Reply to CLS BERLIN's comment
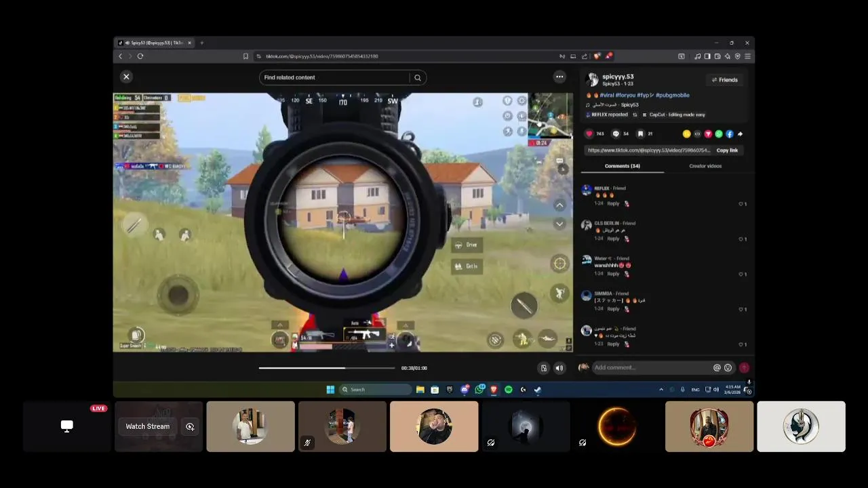Image resolution: width=868 pixels, height=488 pixels. pos(613,239)
